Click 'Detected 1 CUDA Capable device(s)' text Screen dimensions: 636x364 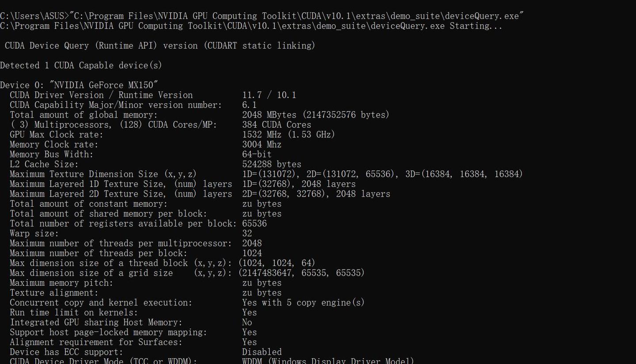pyautogui.click(x=81, y=65)
